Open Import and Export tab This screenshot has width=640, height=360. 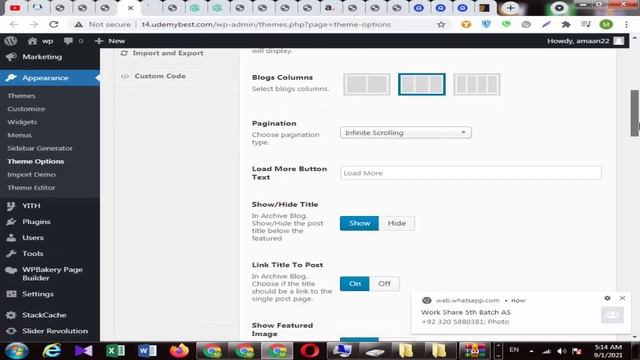pos(162,53)
